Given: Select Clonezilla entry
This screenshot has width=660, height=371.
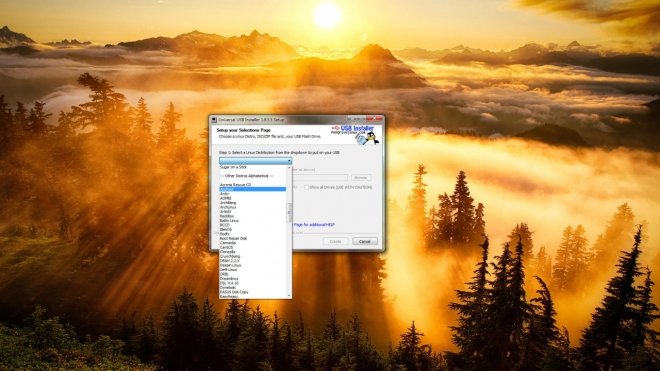Looking at the screenshot, I should pyautogui.click(x=227, y=252).
